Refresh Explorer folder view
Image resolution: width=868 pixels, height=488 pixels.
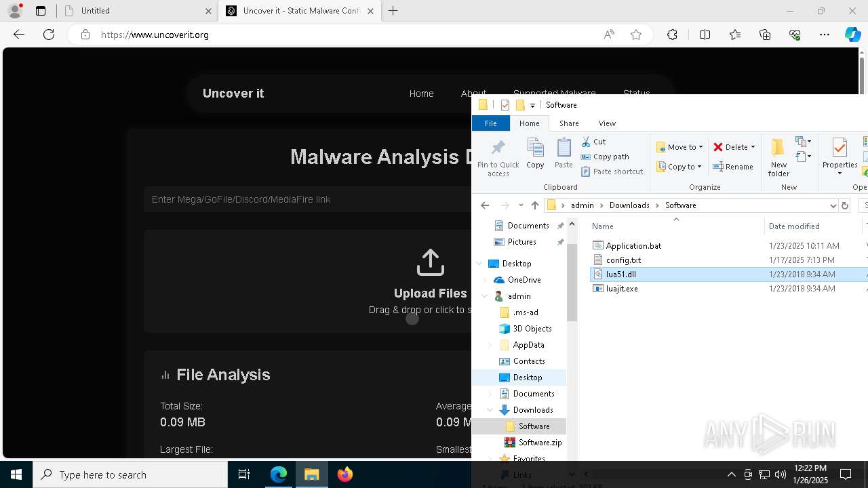point(844,205)
